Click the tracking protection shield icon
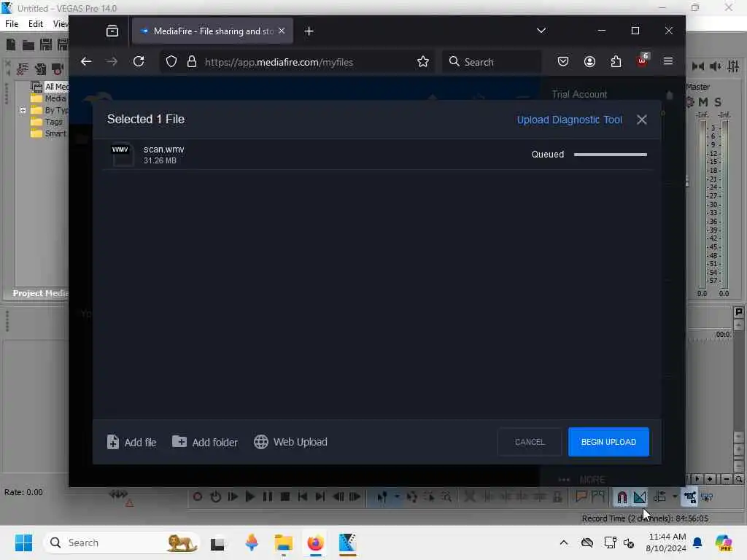 tap(171, 62)
